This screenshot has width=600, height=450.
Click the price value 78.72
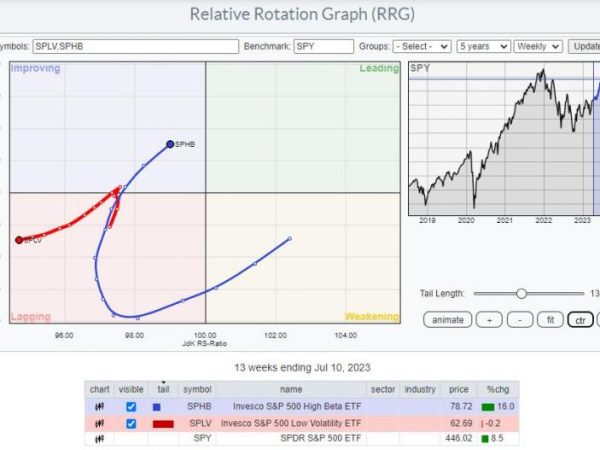461,406
